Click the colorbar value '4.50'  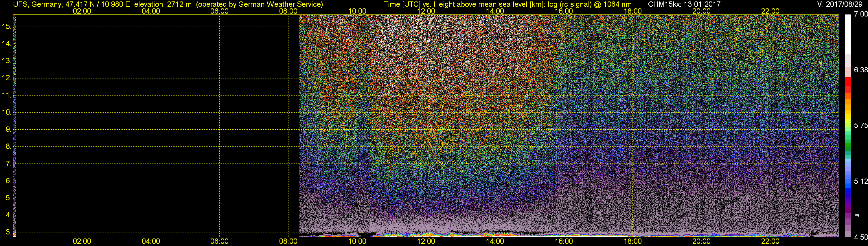(860, 237)
